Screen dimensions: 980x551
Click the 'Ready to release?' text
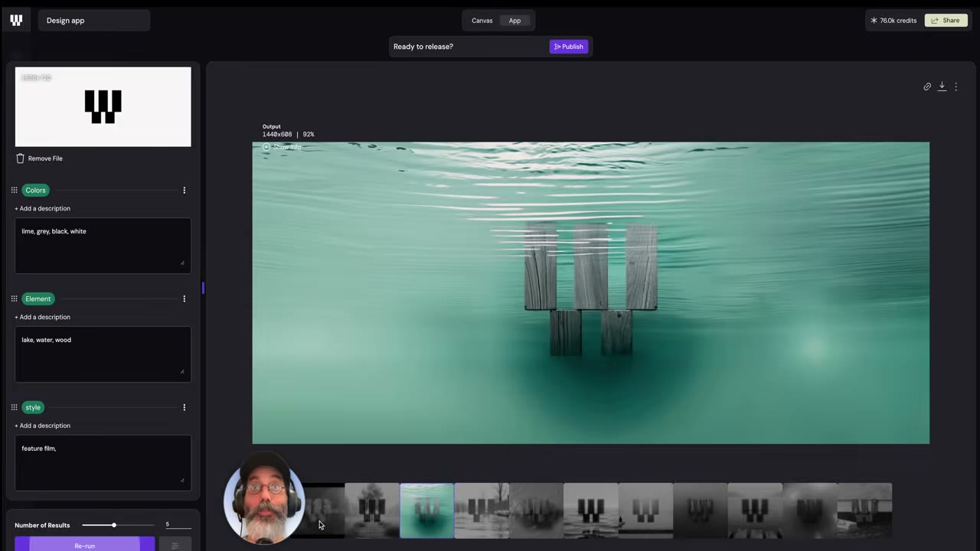click(423, 47)
